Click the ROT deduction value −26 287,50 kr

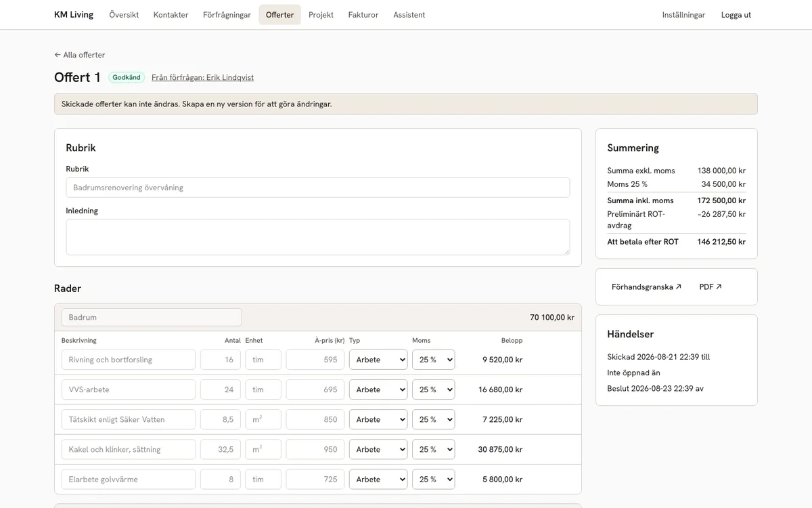coord(721,214)
